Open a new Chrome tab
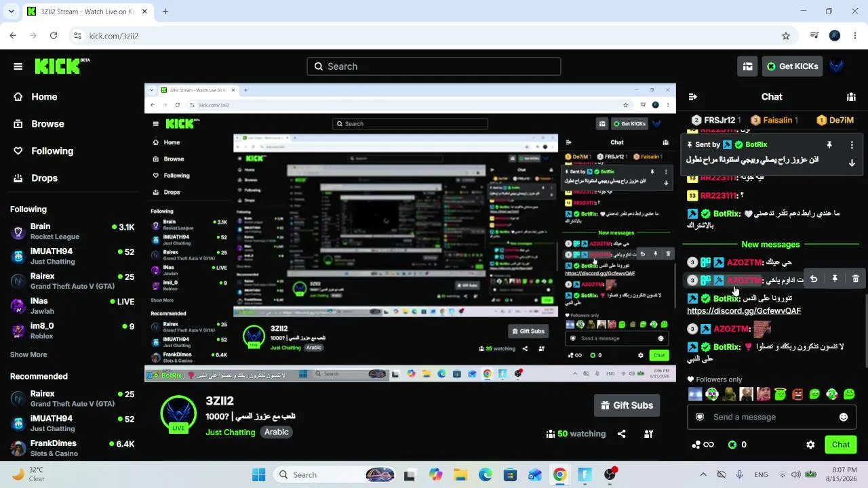This screenshot has height=488, width=868. [165, 12]
